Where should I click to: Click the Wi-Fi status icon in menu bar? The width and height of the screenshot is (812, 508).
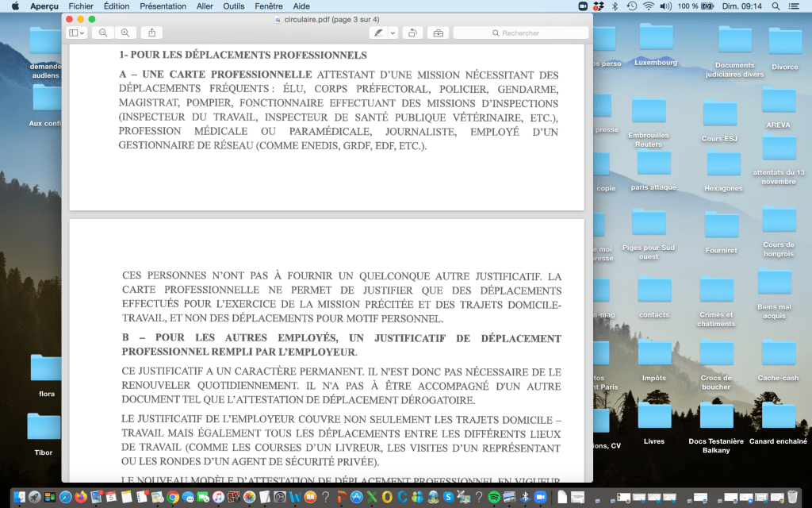(648, 6)
